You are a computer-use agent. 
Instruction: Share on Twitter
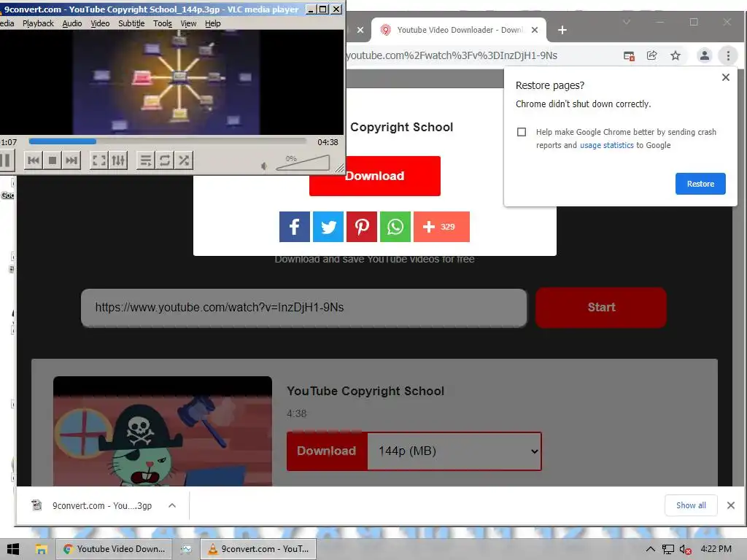tap(328, 227)
